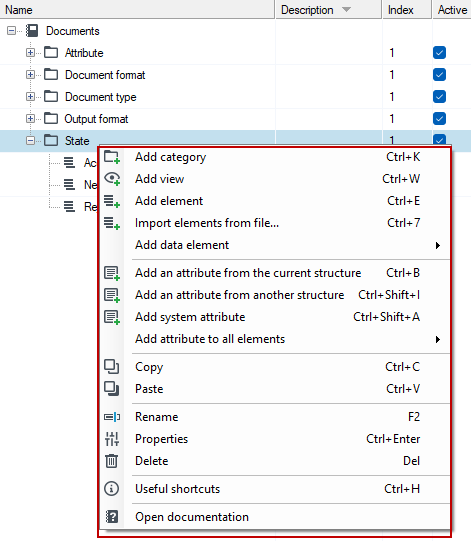
Task: Select Add an attribute from the current structure
Action: pyautogui.click(x=275, y=273)
